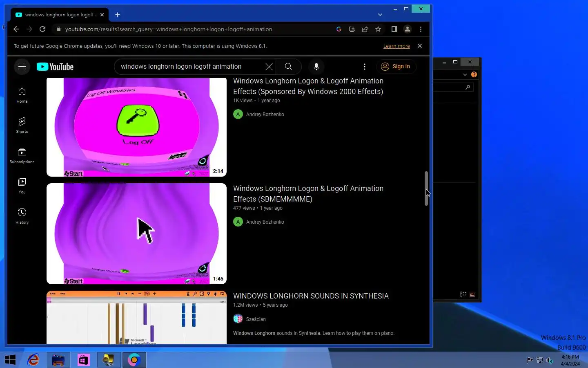Image resolution: width=588 pixels, height=368 pixels.
Task: Open the Learn more link
Action: [396, 46]
